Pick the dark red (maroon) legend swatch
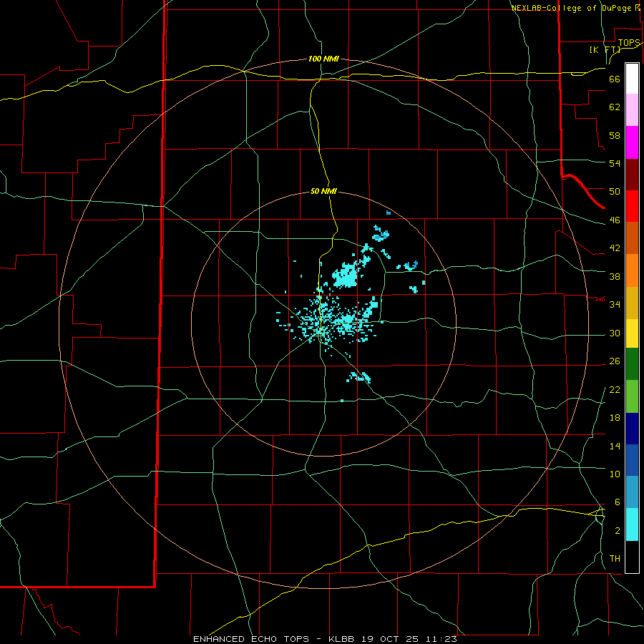644x644 pixels. pyautogui.click(x=632, y=175)
